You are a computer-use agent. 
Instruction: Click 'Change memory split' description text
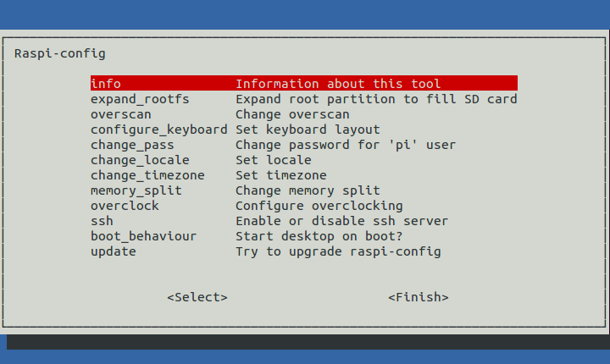click(308, 190)
